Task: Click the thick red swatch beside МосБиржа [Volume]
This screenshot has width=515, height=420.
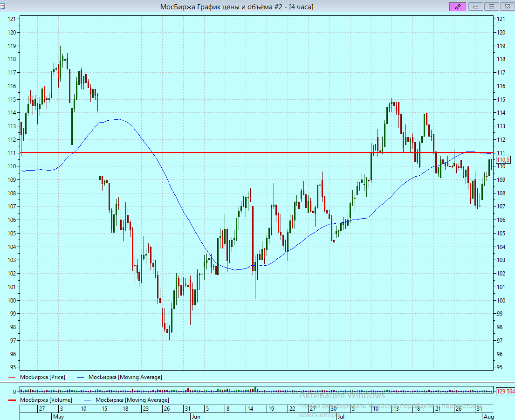Action: [x=12, y=400]
